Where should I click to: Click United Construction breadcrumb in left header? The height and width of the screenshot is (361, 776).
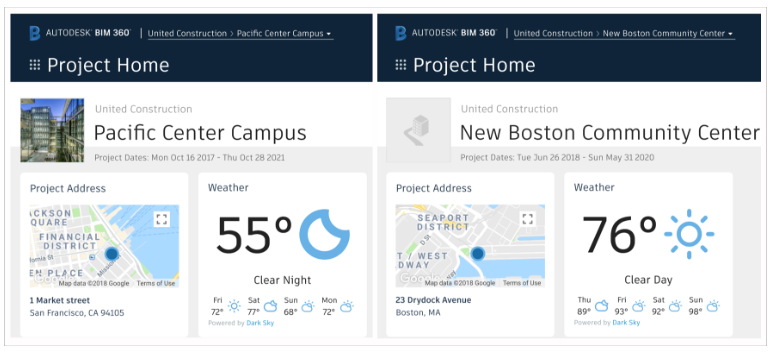coord(187,34)
